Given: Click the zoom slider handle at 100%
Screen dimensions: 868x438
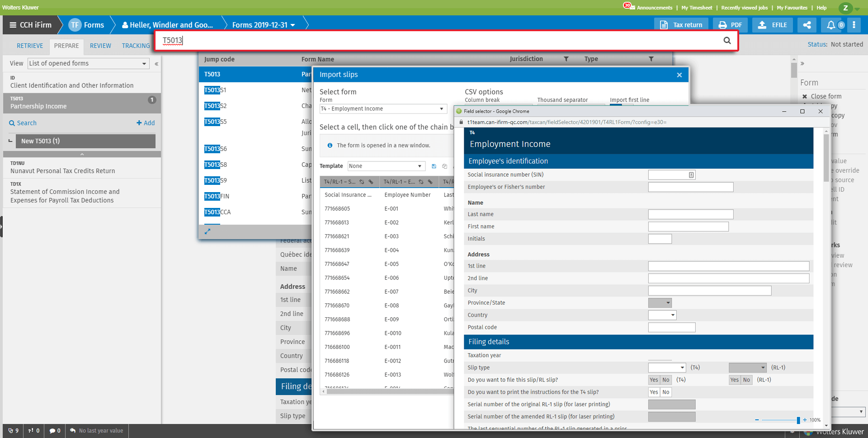Looking at the screenshot, I should pyautogui.click(x=798, y=420).
